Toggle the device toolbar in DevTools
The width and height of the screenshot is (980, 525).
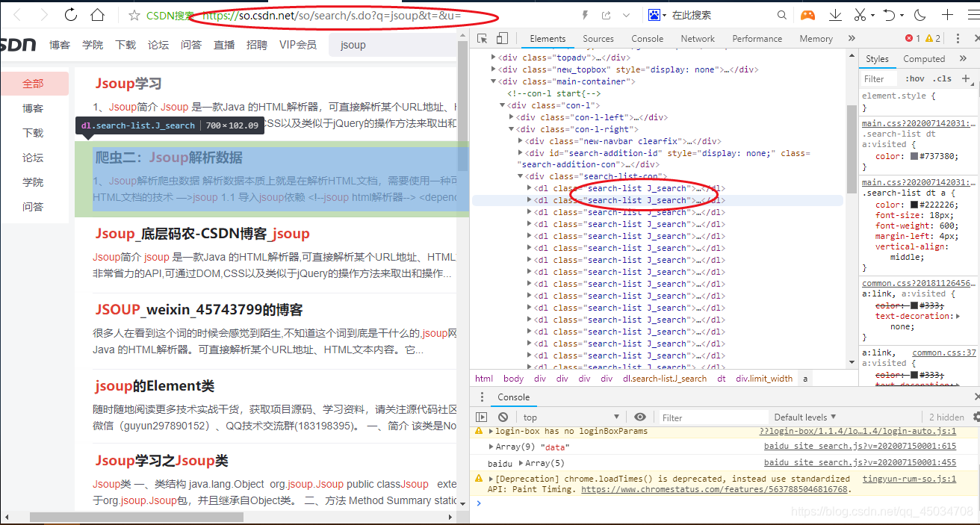(503, 38)
